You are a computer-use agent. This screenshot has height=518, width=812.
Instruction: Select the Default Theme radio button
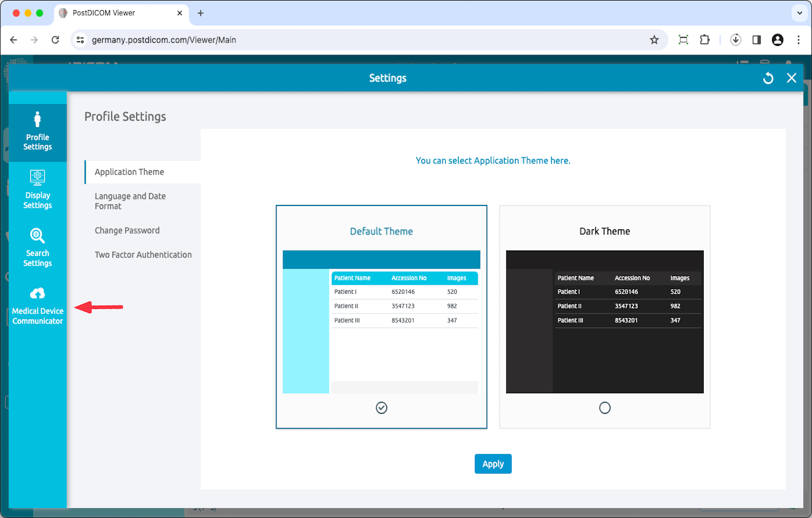(x=381, y=407)
